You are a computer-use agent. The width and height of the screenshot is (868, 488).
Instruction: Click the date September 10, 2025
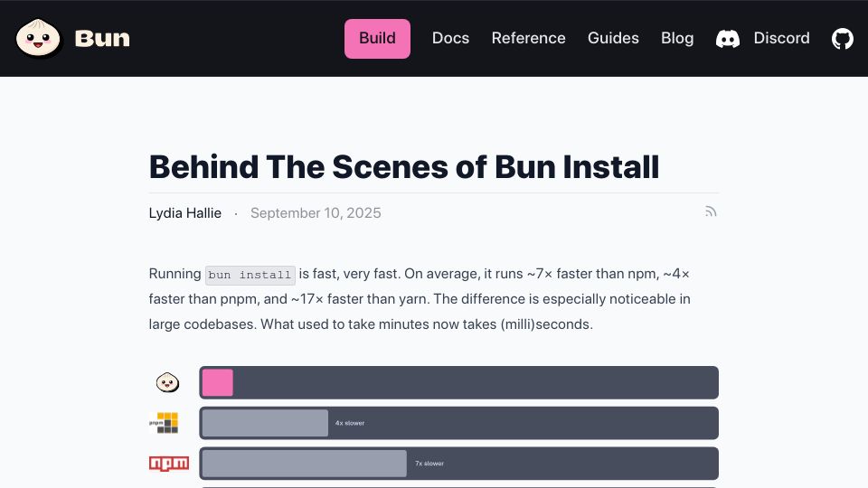coord(316,213)
